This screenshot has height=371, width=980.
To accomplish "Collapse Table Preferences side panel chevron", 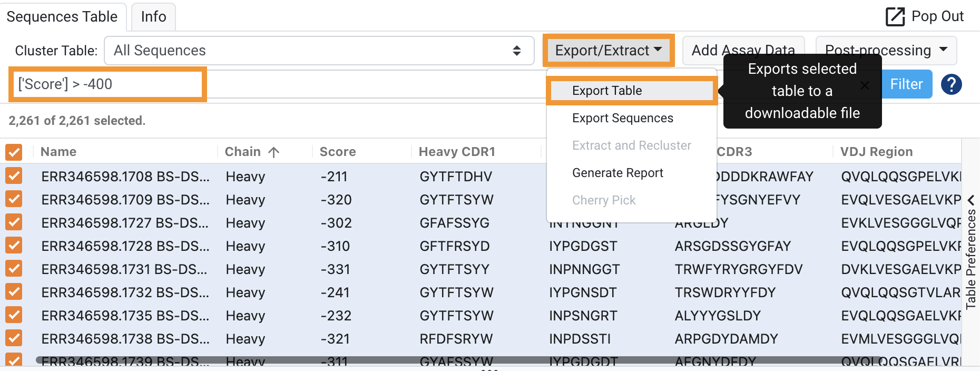I will [x=971, y=200].
